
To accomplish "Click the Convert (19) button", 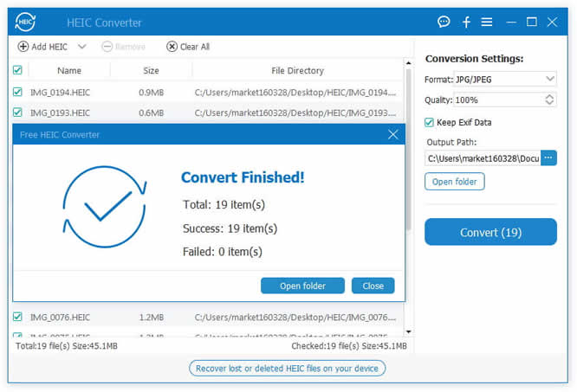I will (490, 232).
